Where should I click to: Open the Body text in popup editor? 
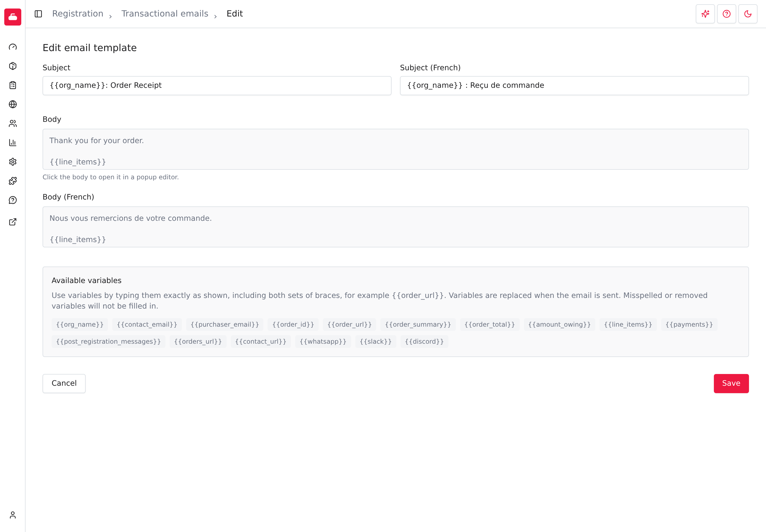coord(396,149)
